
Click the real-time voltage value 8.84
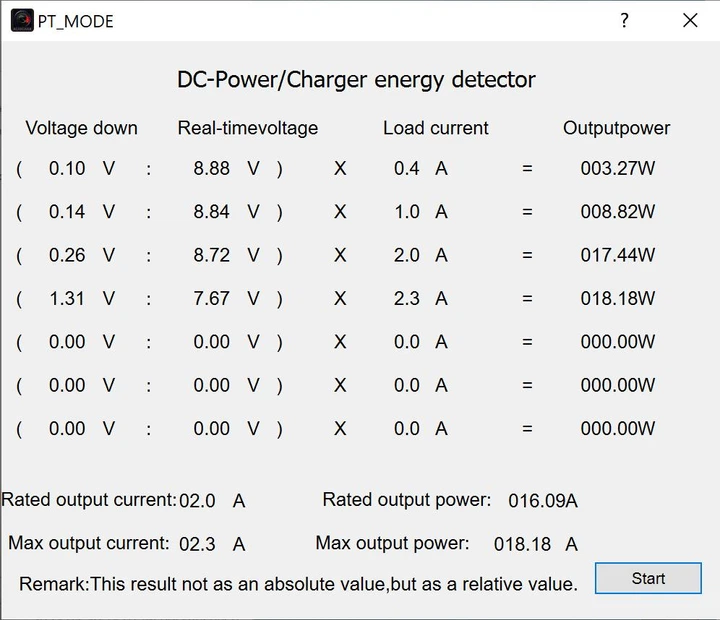(211, 212)
